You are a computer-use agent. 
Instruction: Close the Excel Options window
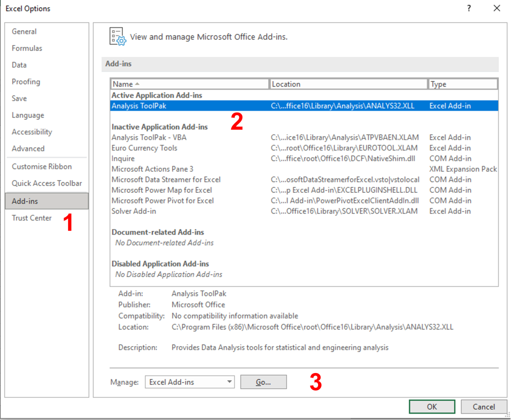pos(497,8)
